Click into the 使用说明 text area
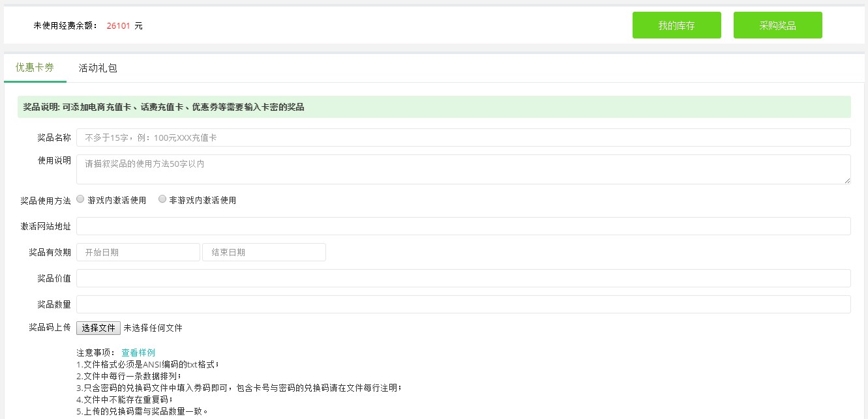This screenshot has width=868, height=419. click(x=463, y=169)
